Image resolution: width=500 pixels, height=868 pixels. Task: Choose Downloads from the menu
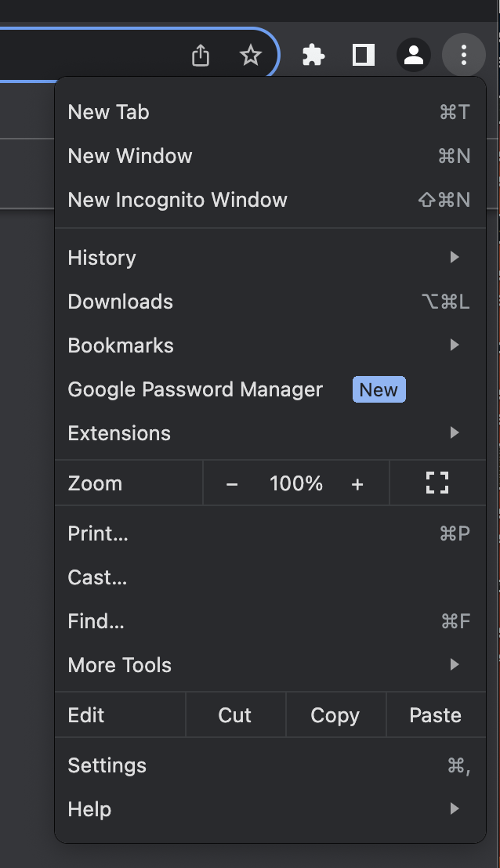coord(121,302)
